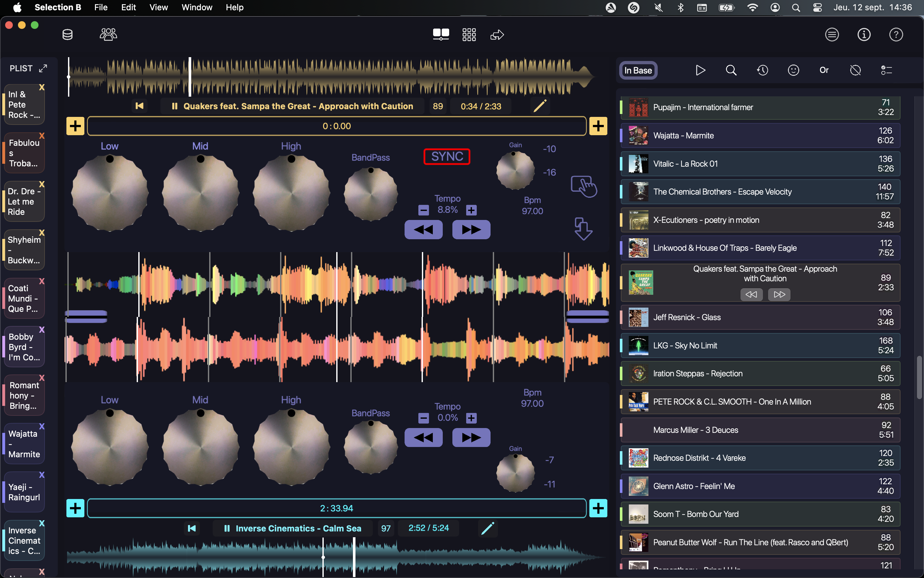This screenshot has width=924, height=578.
Task: Click the top deck Low EQ knob
Action: [x=110, y=192]
